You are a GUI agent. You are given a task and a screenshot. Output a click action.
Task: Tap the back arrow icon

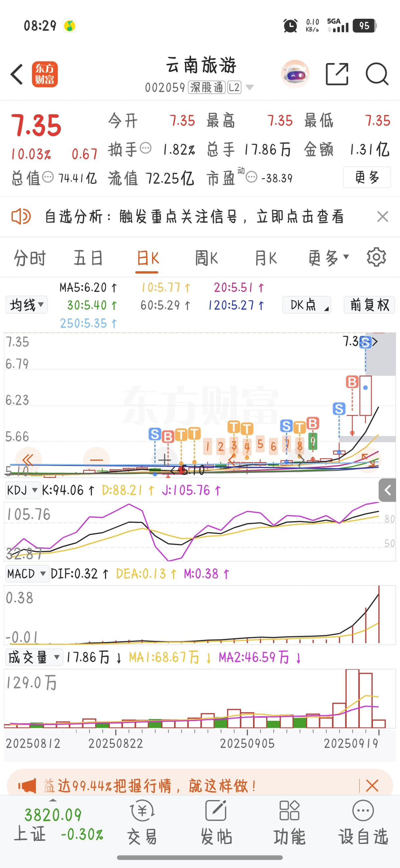tap(17, 74)
